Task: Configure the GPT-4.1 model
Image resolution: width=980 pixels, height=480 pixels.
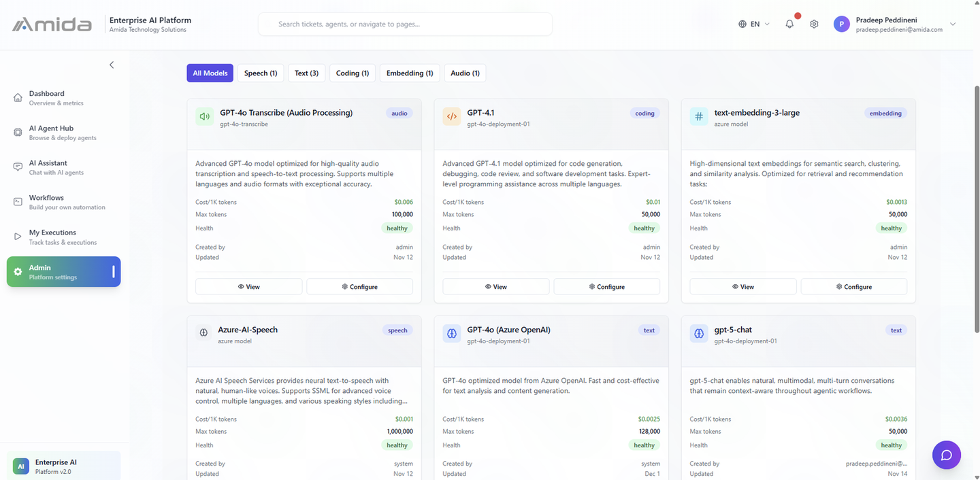Action: click(607, 286)
